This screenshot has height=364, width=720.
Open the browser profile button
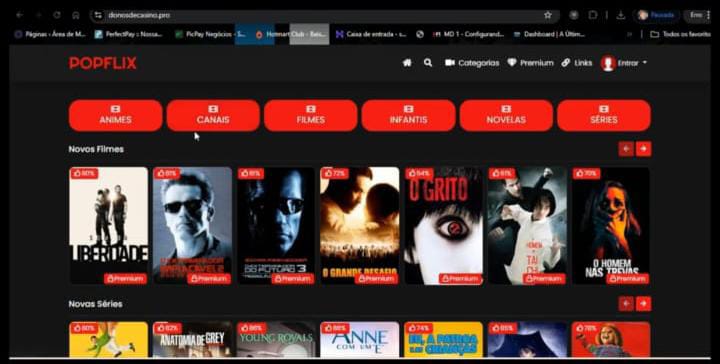click(x=658, y=15)
